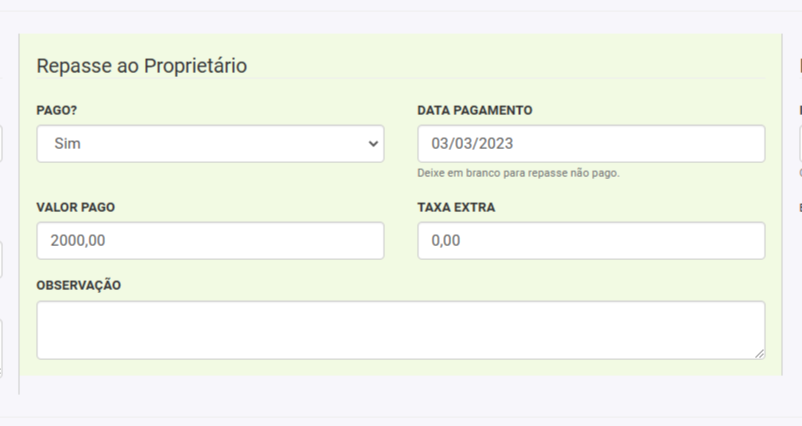Click the 'Deixe em branco' hint text
The height and width of the screenshot is (426, 802).
click(x=518, y=173)
